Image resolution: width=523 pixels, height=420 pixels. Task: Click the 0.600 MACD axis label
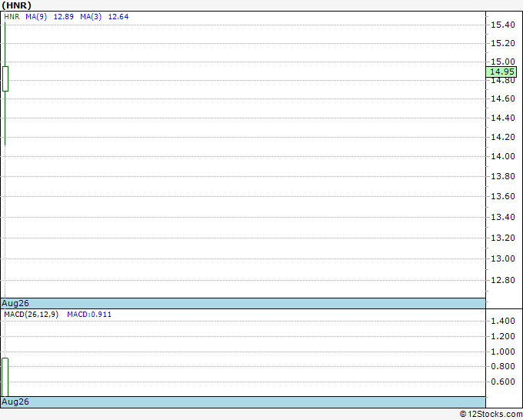coord(503,382)
